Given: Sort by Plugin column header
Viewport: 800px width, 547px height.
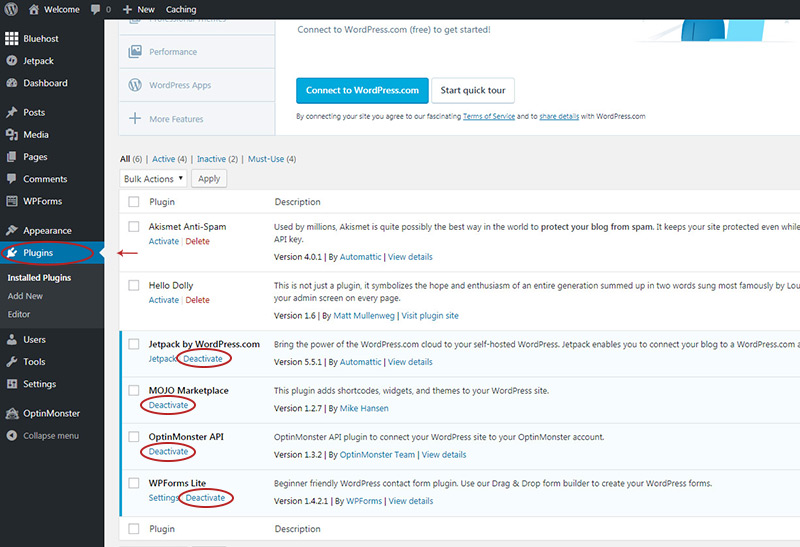Looking at the screenshot, I should coord(162,202).
